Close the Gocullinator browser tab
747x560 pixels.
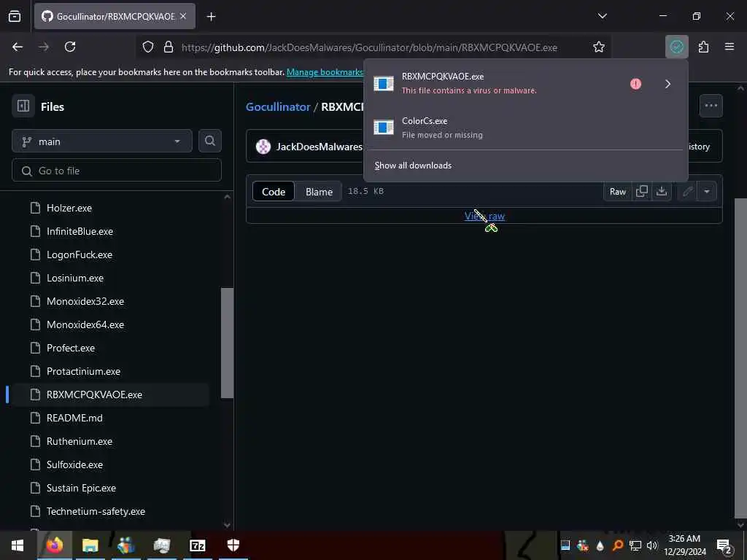[x=183, y=16]
